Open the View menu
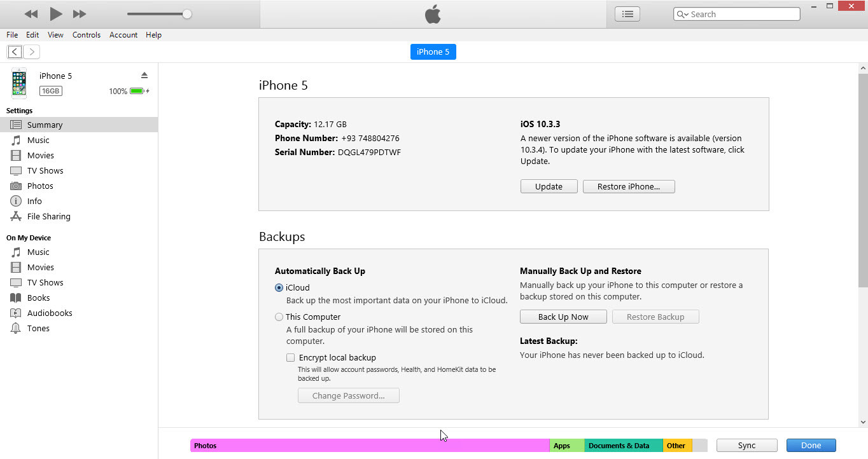The height and width of the screenshot is (459, 868). [55, 35]
